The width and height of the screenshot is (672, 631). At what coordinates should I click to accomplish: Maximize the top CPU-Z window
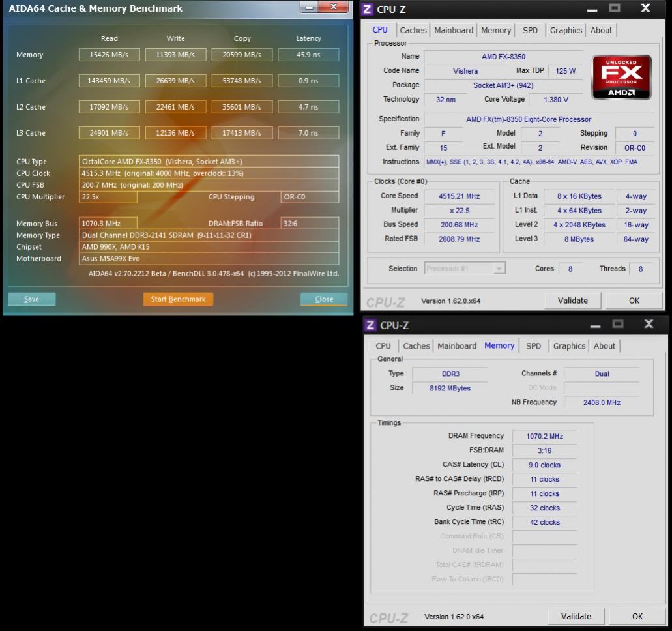[615, 8]
